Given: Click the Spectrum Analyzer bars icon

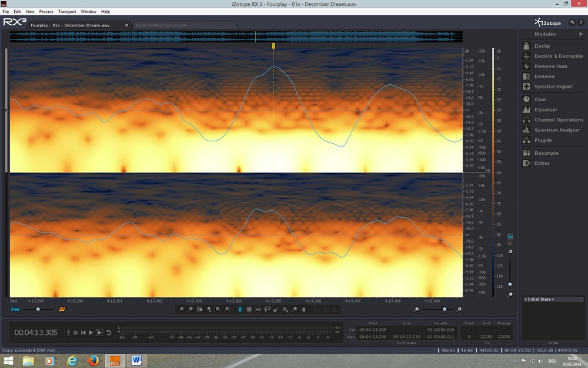Looking at the screenshot, I should [x=526, y=130].
